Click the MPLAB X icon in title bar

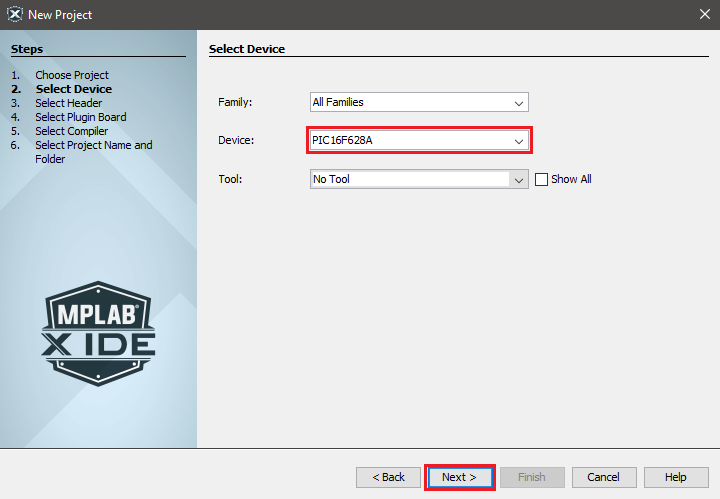click(x=14, y=14)
